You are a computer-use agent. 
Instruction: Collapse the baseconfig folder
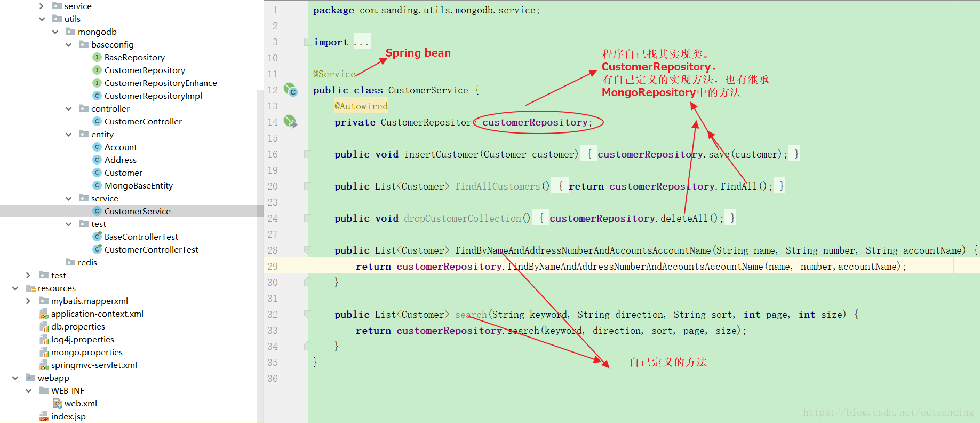pos(68,44)
